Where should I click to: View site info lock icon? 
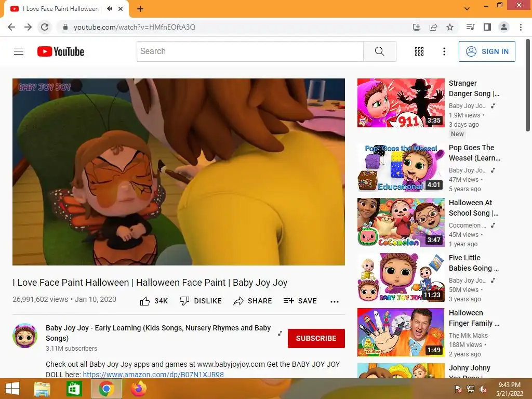(x=65, y=27)
